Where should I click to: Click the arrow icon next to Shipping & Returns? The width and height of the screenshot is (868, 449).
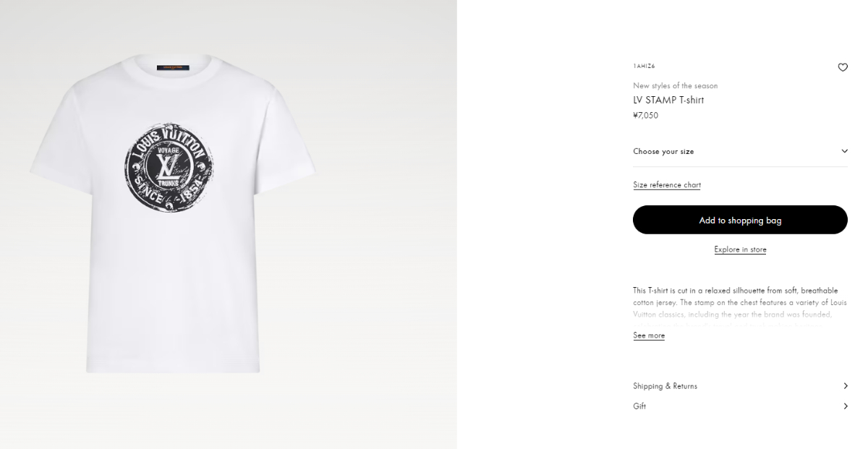845,386
